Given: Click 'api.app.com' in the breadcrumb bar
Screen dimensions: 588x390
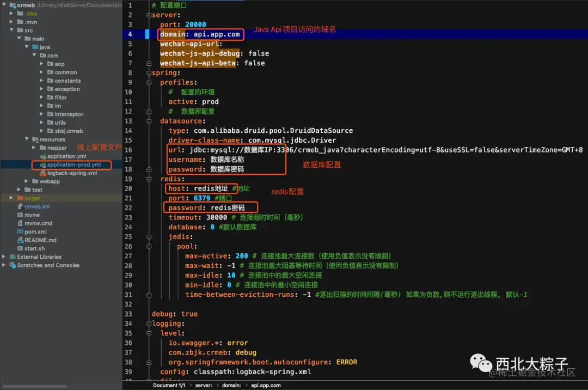Looking at the screenshot, I should point(266,385).
